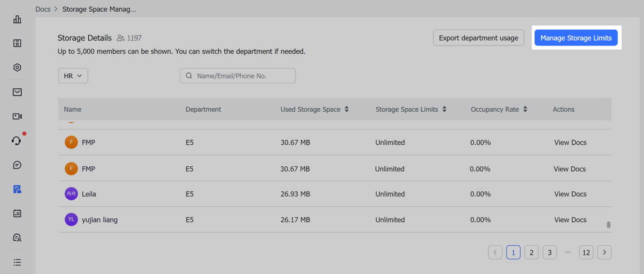This screenshot has height=274, width=644.
Task: Open the settings gear icon
Action: 17,67
